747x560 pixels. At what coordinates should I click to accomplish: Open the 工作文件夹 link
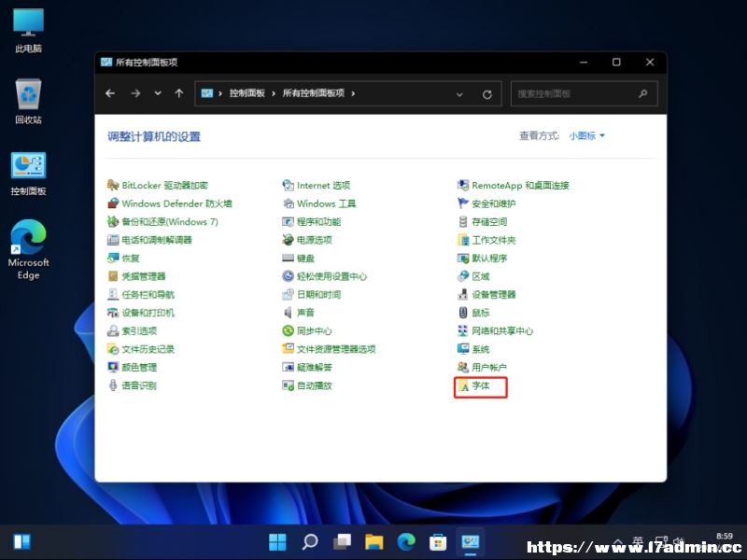tap(494, 240)
